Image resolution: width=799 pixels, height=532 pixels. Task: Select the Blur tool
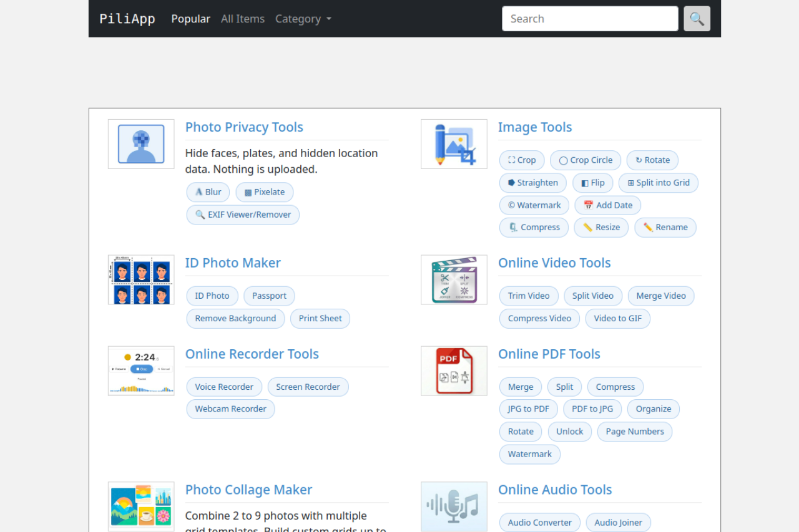tap(208, 192)
